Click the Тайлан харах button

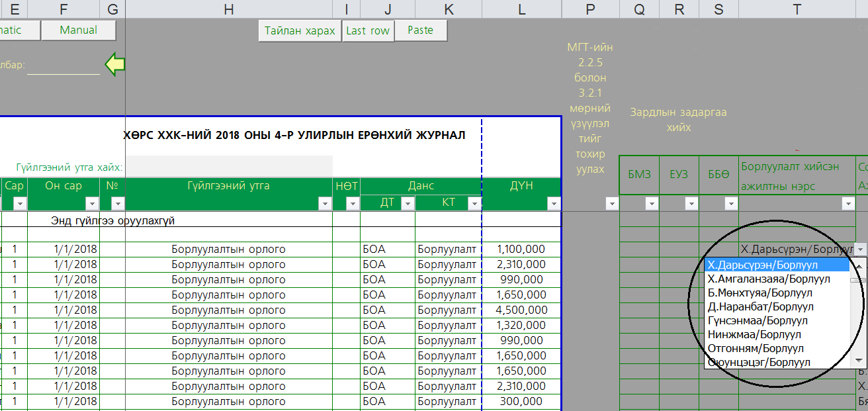(x=300, y=31)
